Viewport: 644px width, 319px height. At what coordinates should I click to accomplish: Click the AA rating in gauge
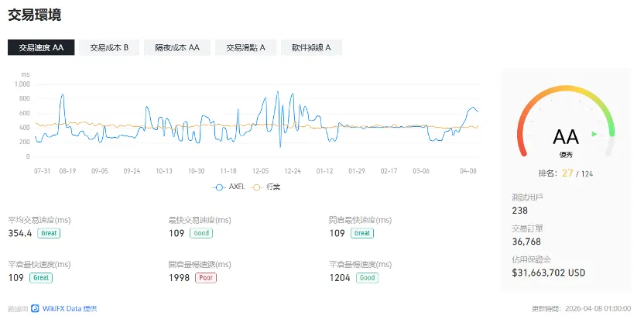(x=566, y=137)
